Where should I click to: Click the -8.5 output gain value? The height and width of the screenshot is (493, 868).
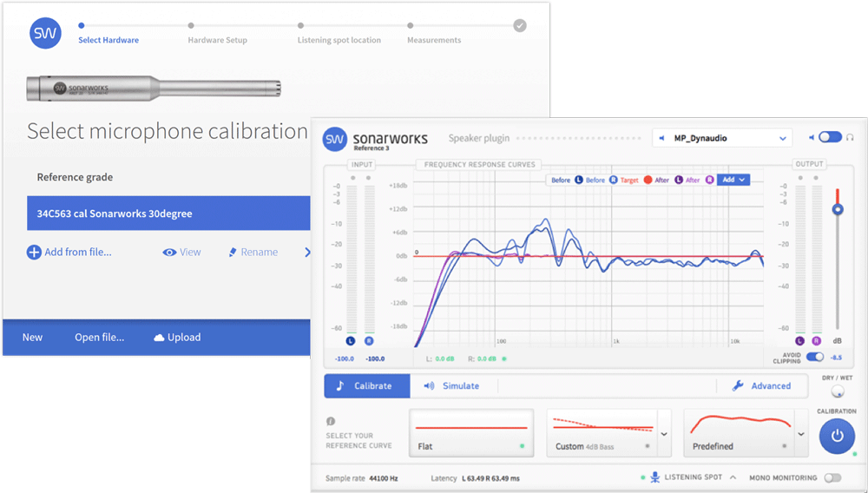point(836,358)
